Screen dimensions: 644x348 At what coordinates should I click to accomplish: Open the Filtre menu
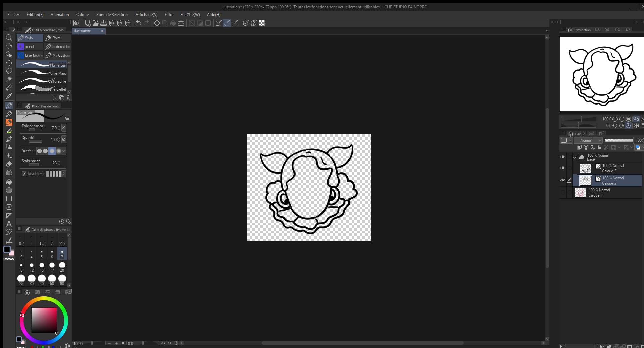pyautogui.click(x=169, y=15)
